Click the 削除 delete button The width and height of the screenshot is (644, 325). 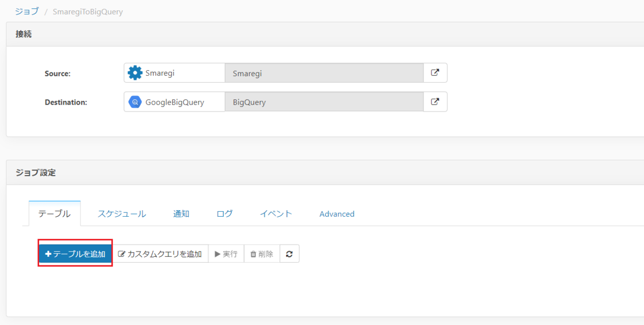pyautogui.click(x=262, y=254)
